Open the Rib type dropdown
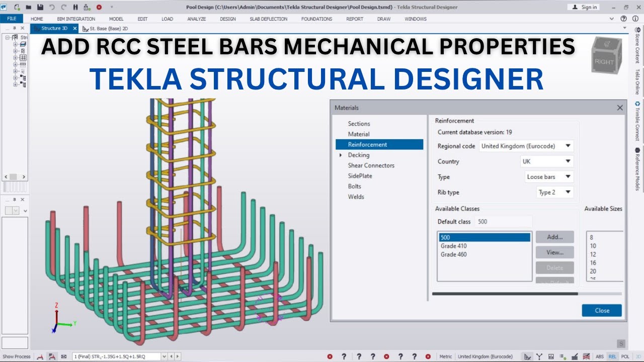 tap(555, 193)
